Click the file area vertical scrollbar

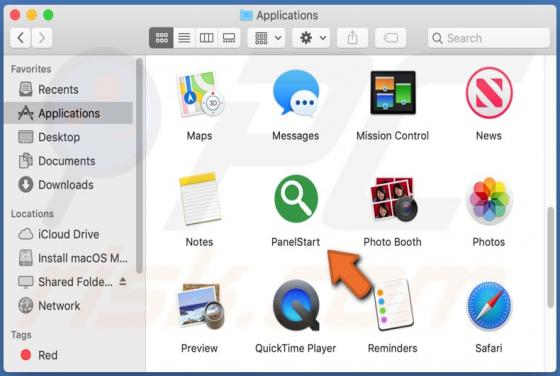(550, 256)
